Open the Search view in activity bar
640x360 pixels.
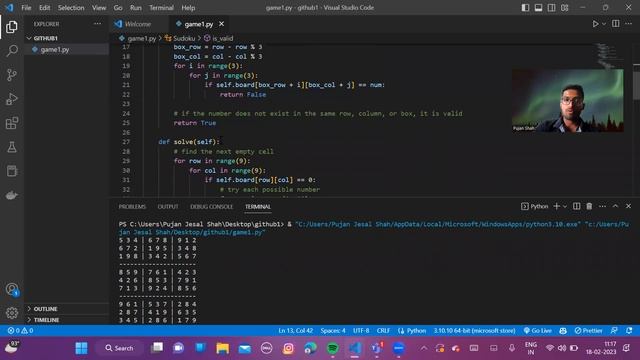pyautogui.click(x=12, y=51)
